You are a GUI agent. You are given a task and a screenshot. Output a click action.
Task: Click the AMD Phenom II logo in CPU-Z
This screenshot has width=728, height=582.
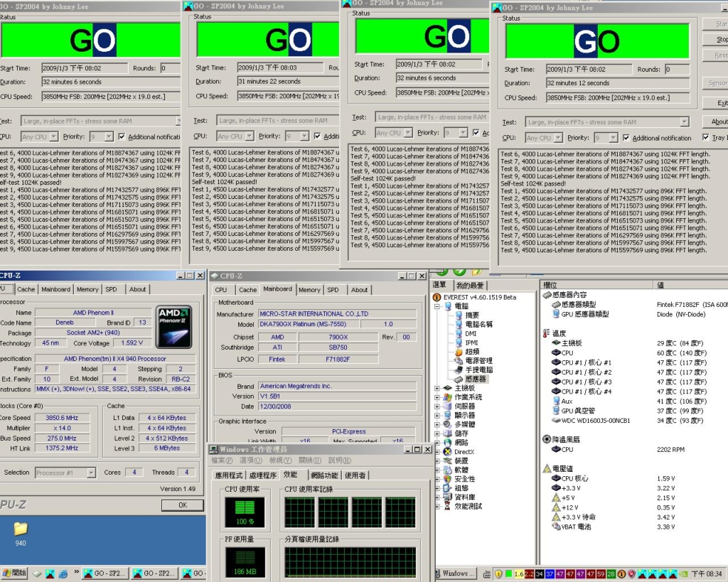pyautogui.click(x=174, y=327)
